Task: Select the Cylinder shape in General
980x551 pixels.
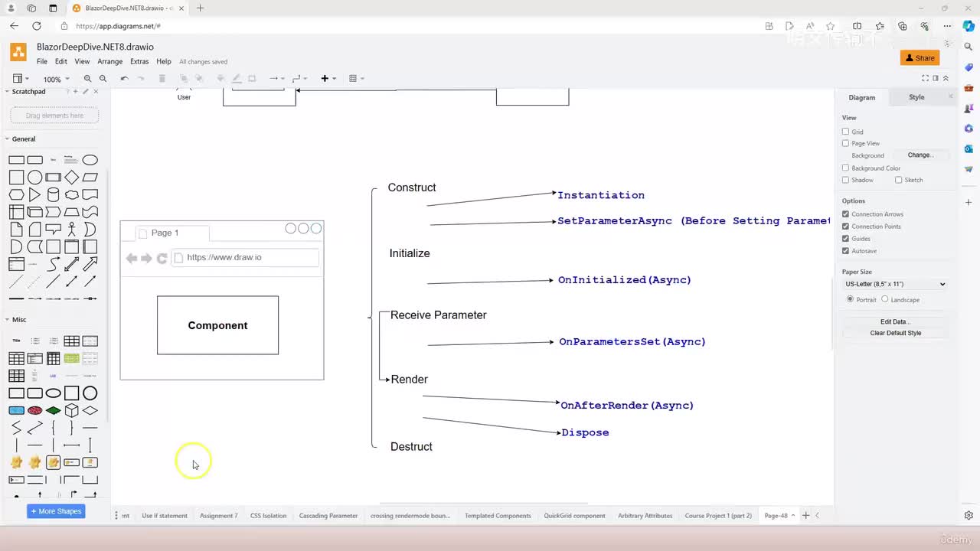Action: 54,194
